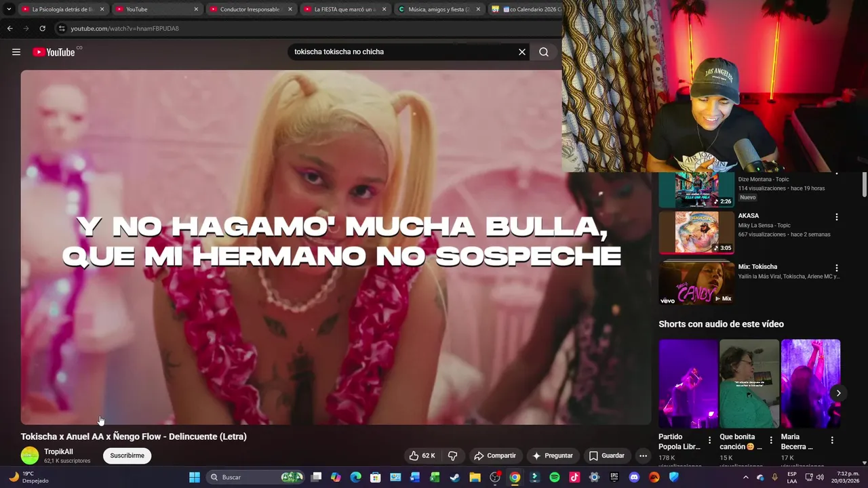This screenshot has height=488, width=868.
Task: Go back in browser history
Action: pos(9,28)
